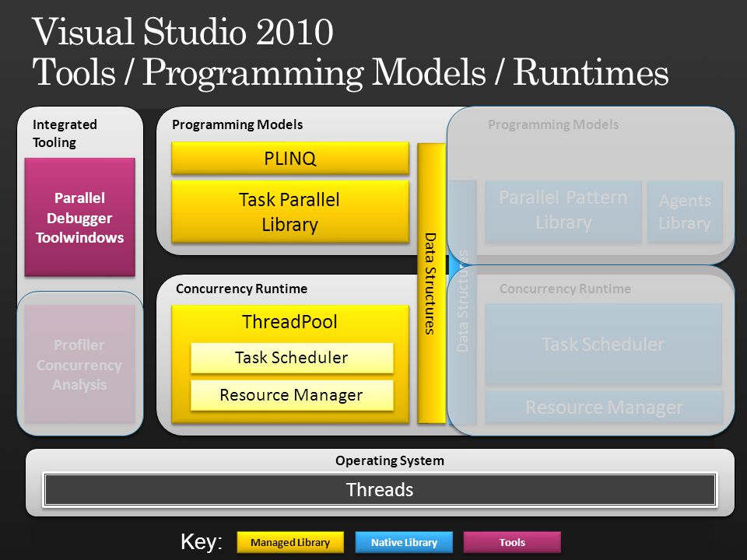Click the faded Programming Models heading
The image size is (747, 560).
(x=553, y=124)
